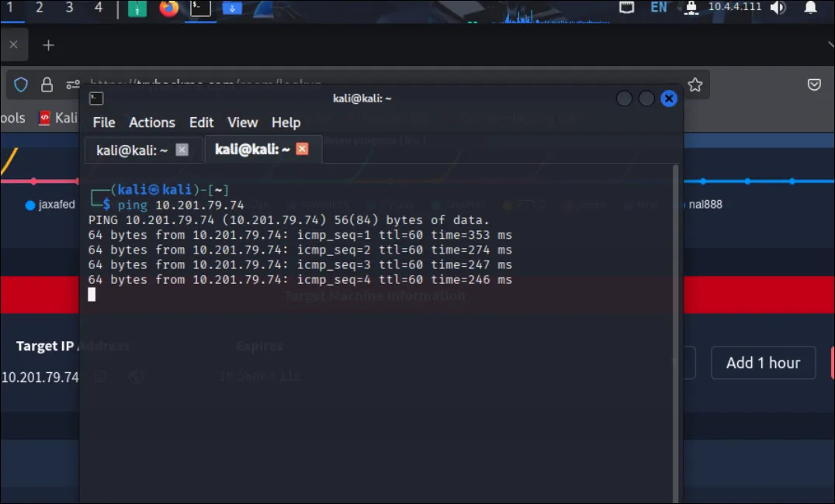Click the icmp_seq=1 ping reply line
The width and height of the screenshot is (835, 504).
(x=300, y=235)
